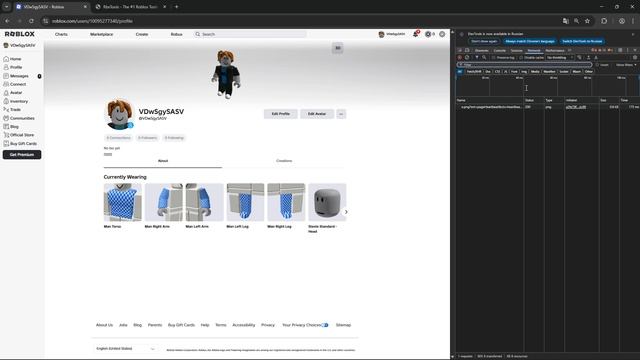Screen dimensions: 640x360
Task: Click the Don't show again button
Action: point(484,41)
